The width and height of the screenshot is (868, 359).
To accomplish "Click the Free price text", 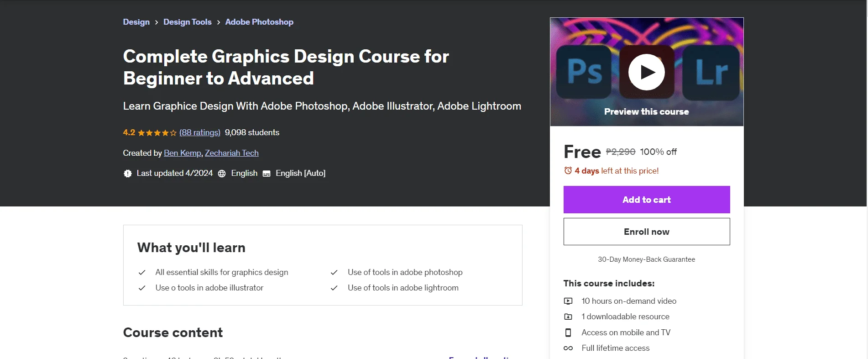I will [582, 152].
